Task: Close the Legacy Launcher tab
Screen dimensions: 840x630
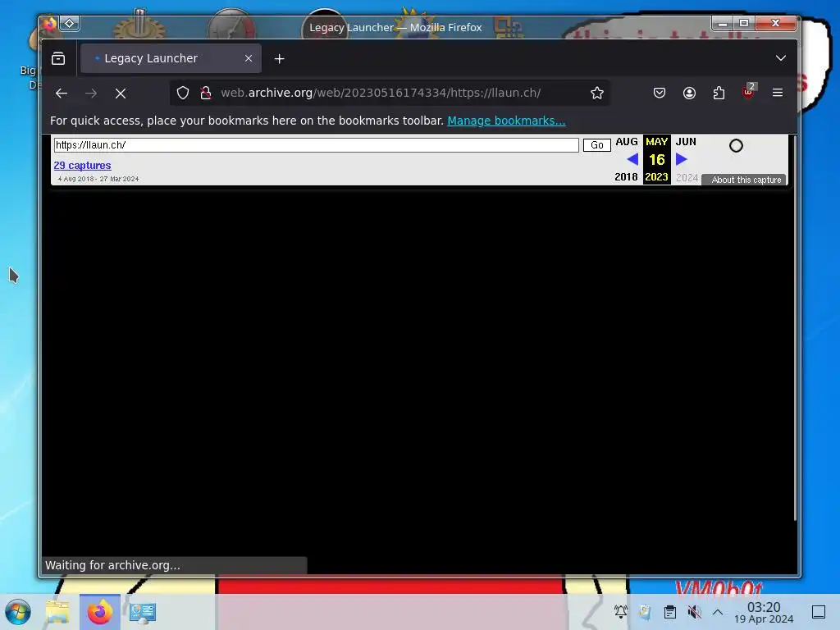Action: coord(249,58)
